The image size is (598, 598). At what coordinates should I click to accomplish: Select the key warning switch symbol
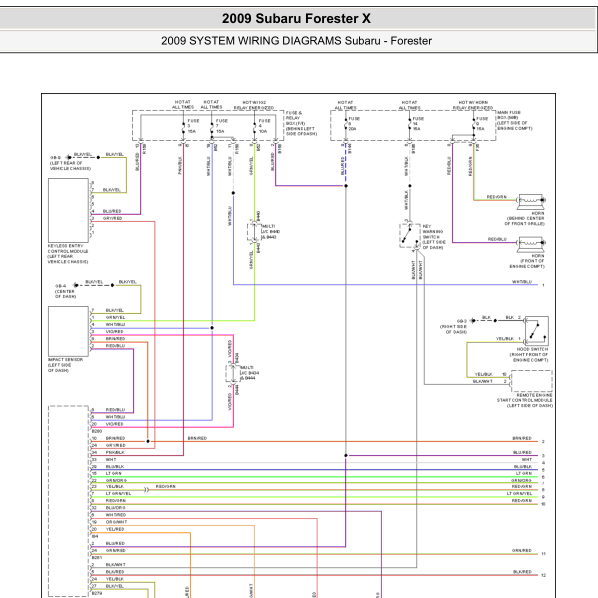[x=410, y=235]
